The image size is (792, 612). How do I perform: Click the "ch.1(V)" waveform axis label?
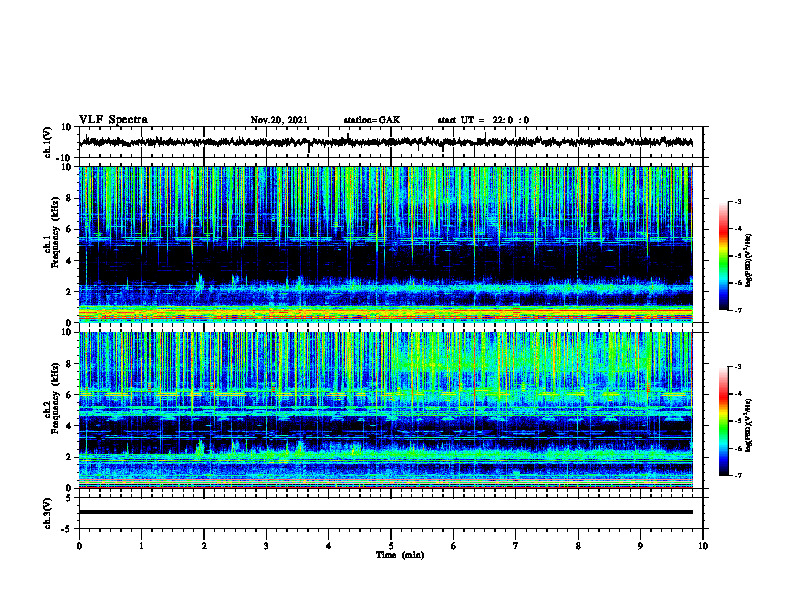(48, 142)
